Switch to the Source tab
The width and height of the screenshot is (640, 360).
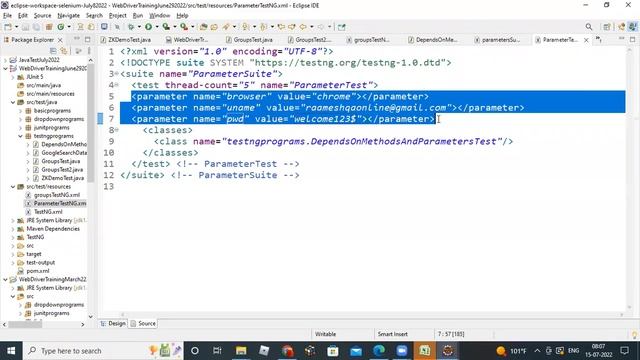[x=143, y=323]
